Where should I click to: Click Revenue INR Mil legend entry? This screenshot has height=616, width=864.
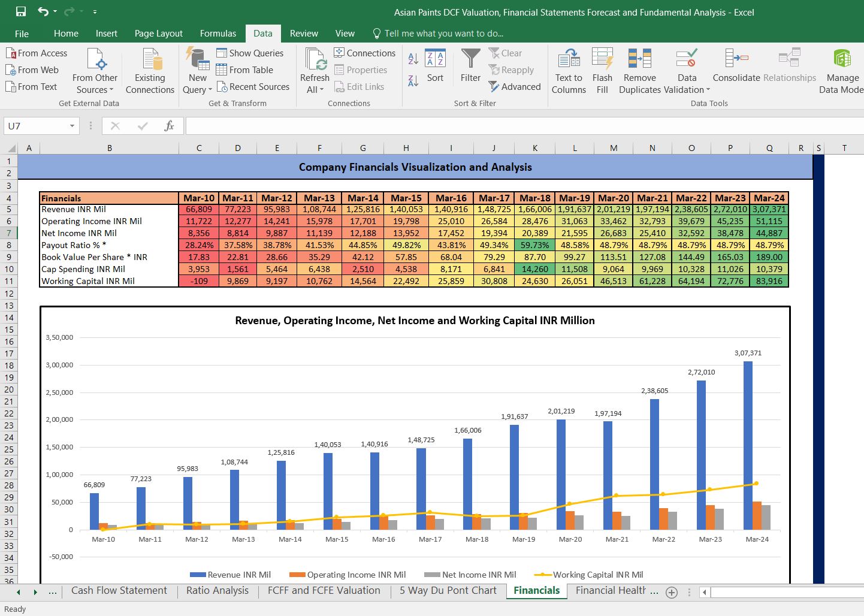(231, 575)
